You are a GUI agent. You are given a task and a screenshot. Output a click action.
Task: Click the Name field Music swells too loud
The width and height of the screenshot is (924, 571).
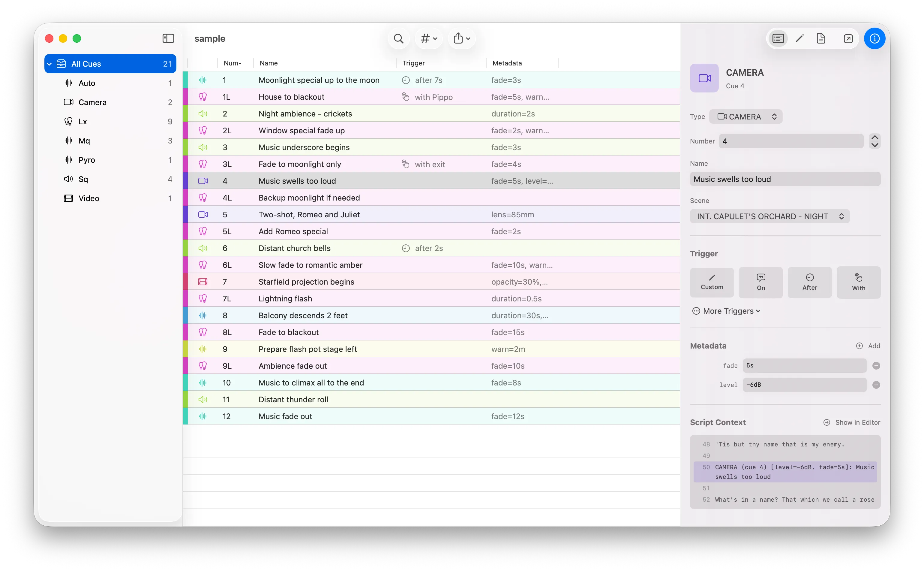785,179
